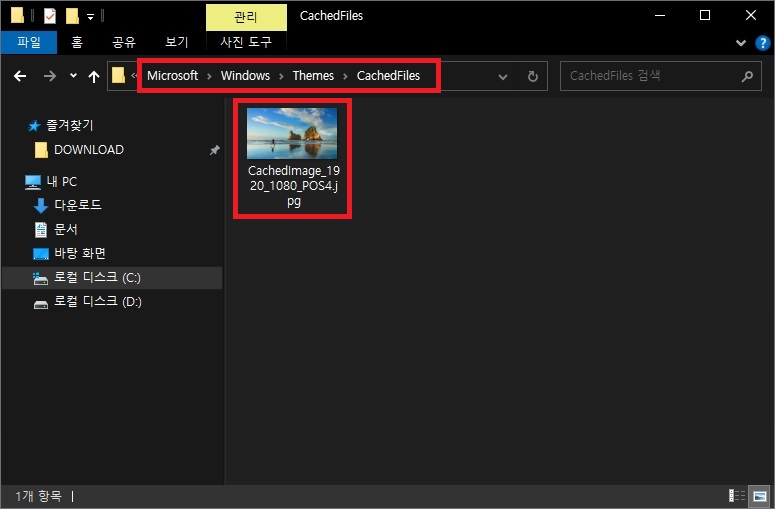This screenshot has width=775, height=509.
Task: Click New folder quick access toolbar icon
Action: [73, 16]
